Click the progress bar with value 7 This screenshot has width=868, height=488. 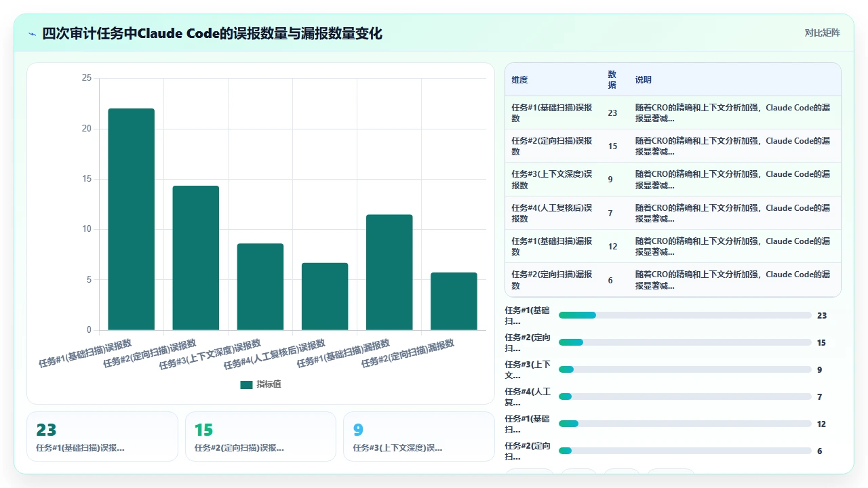(685, 396)
